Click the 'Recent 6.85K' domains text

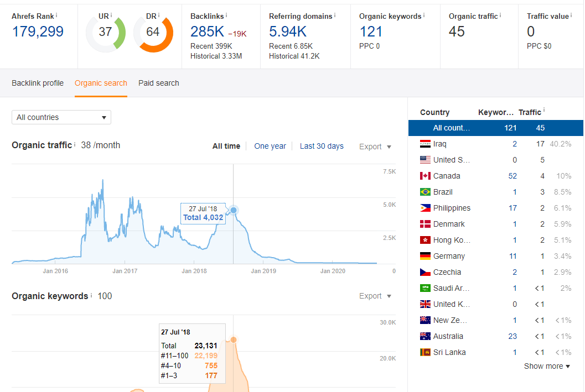click(291, 46)
